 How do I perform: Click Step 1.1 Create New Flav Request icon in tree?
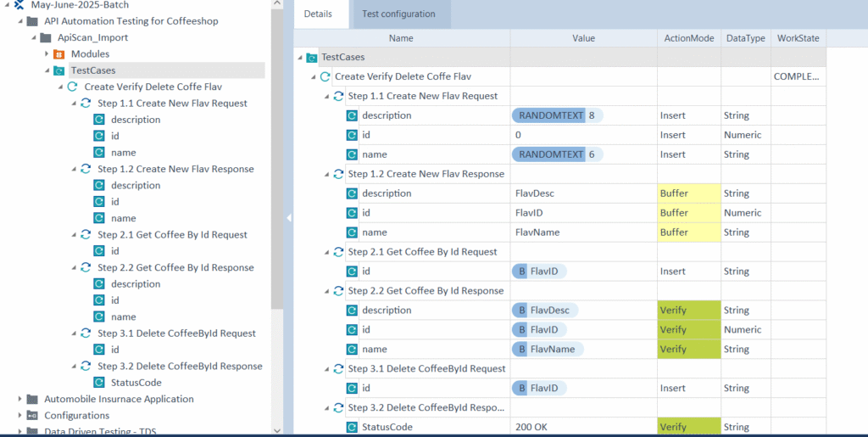[86, 104]
